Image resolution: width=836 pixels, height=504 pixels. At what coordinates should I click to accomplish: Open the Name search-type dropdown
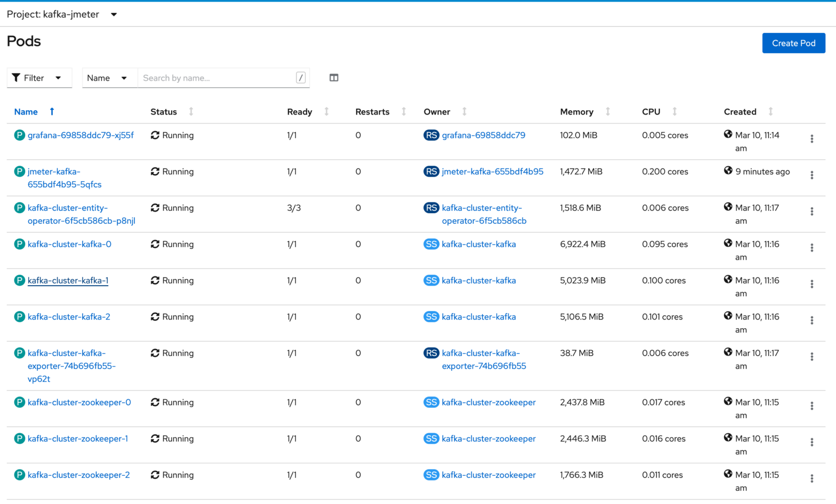[107, 78]
